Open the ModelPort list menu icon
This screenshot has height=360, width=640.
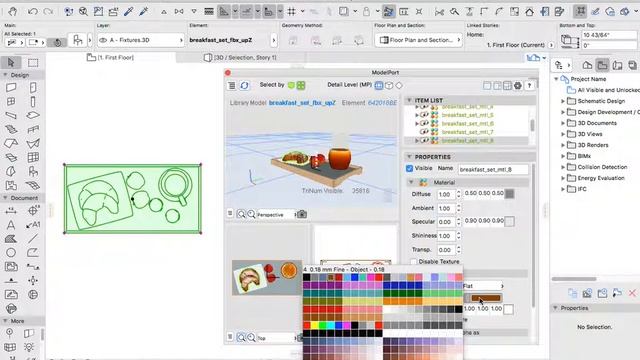(x=231, y=85)
